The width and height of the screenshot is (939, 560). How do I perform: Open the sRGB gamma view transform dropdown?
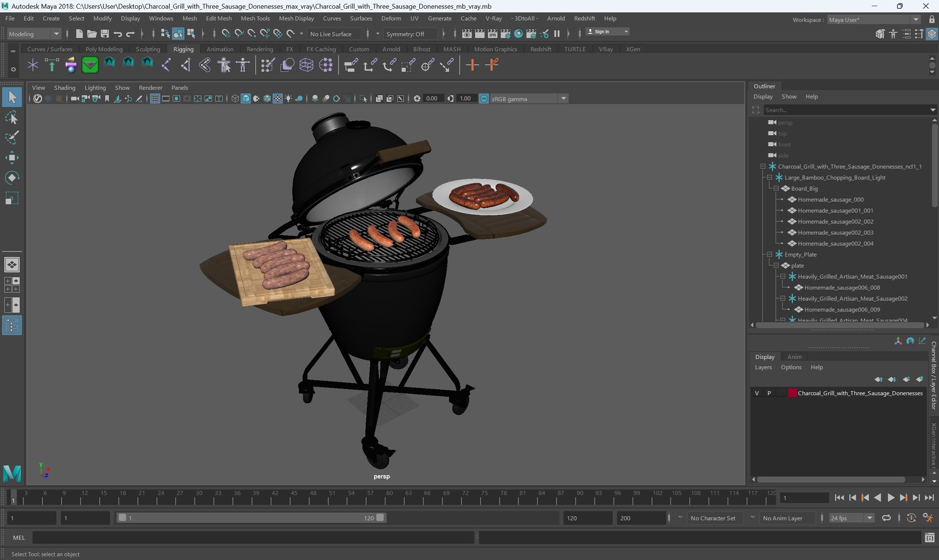pyautogui.click(x=529, y=99)
